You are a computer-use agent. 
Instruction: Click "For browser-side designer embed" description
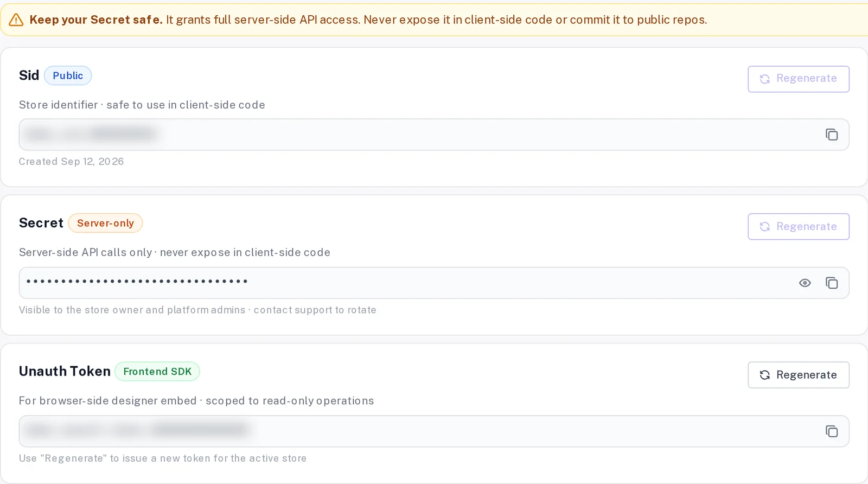(196, 401)
